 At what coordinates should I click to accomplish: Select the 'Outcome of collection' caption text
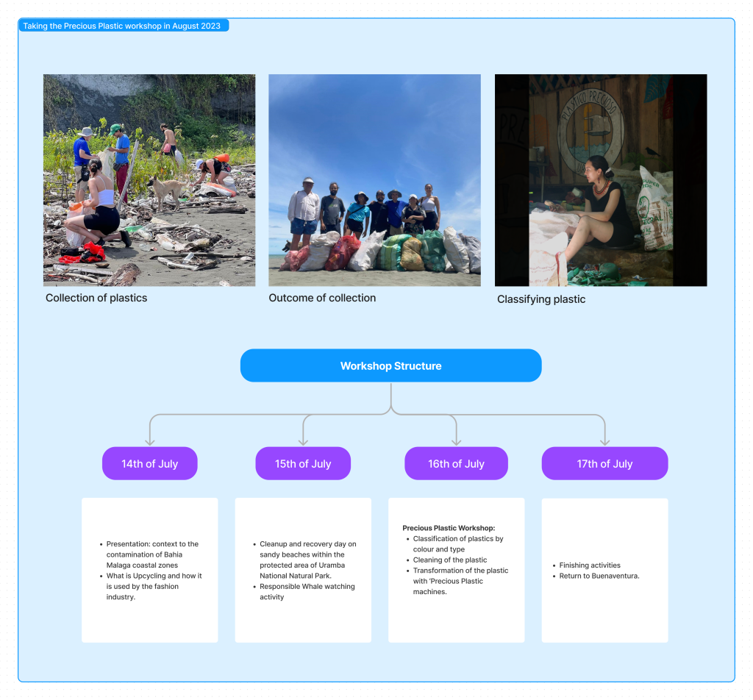pos(322,298)
